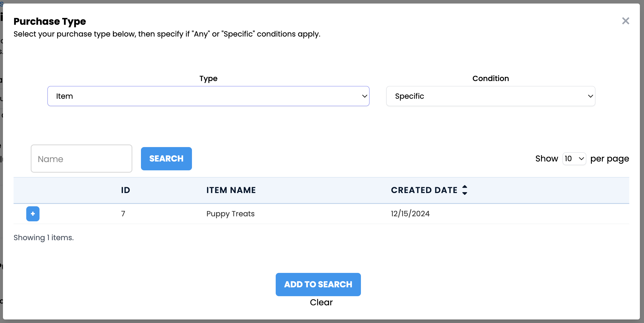Screen dimensions: 644x323
Task: Close the Purchase Type dialog
Action: pyautogui.click(x=625, y=21)
